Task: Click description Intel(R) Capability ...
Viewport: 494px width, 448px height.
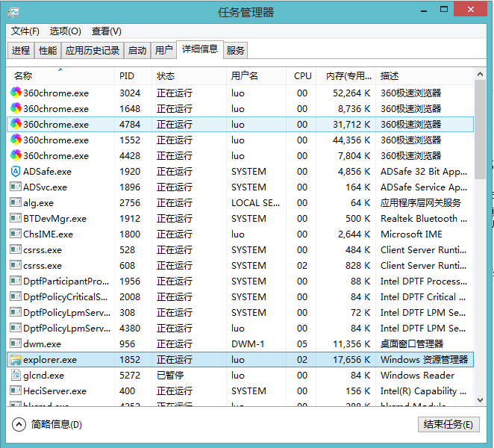Action: [423, 391]
